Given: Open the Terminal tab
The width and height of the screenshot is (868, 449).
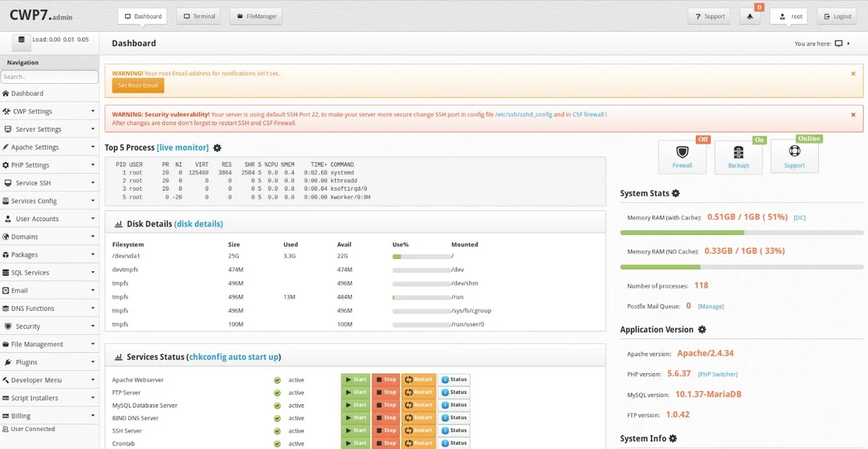Looking at the screenshot, I should [x=198, y=17].
